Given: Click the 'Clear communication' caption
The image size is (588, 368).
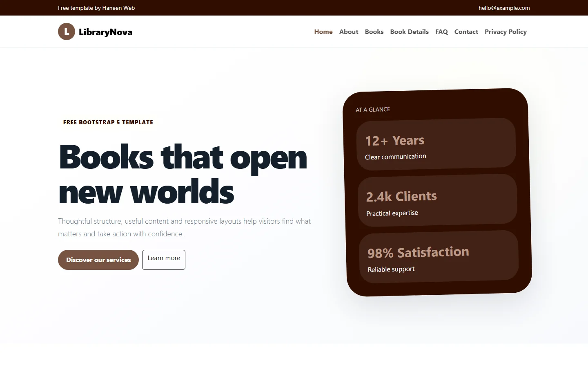Looking at the screenshot, I should (395, 157).
